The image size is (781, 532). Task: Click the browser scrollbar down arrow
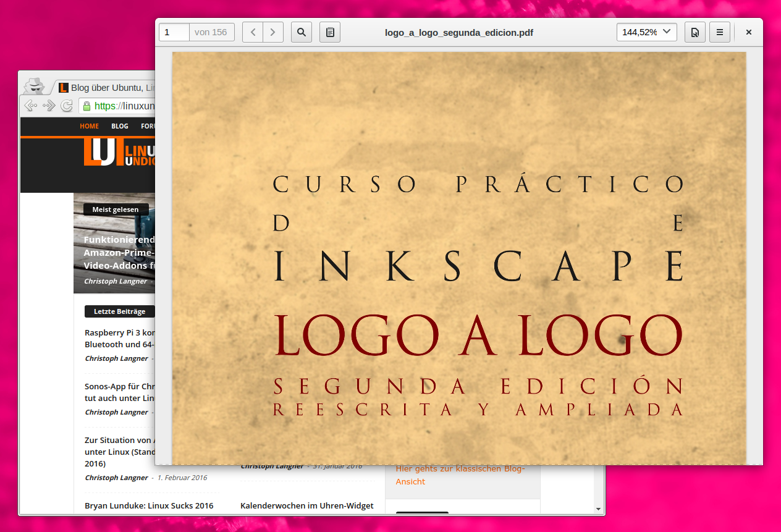(x=598, y=509)
